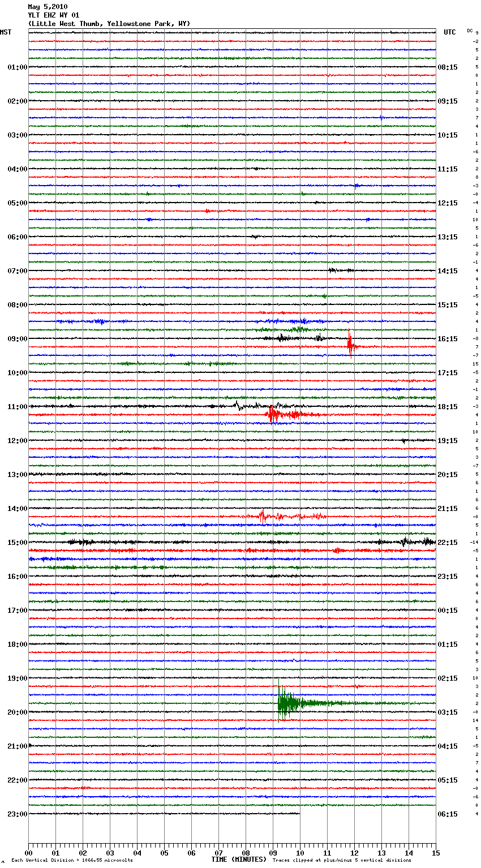Viewport: 481px width, 868px height.
Task: Click the traces clipped footnote text
Action: pos(342,861)
